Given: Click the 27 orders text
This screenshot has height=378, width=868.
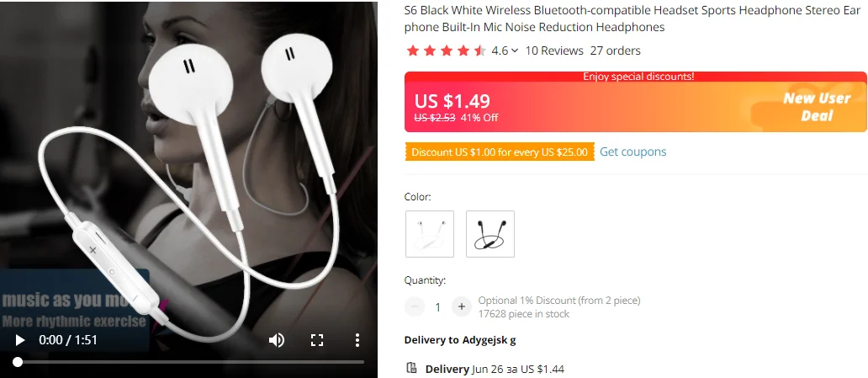Looking at the screenshot, I should 615,51.
